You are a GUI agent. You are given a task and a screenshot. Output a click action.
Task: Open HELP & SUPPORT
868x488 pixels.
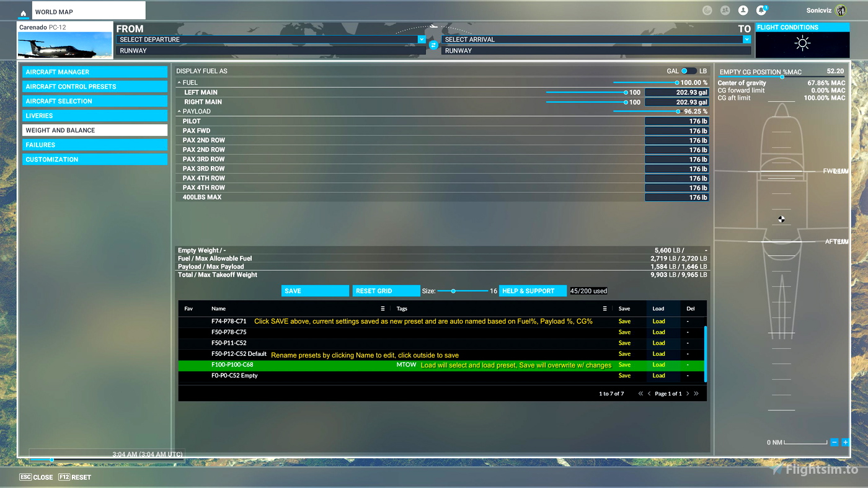pos(533,291)
